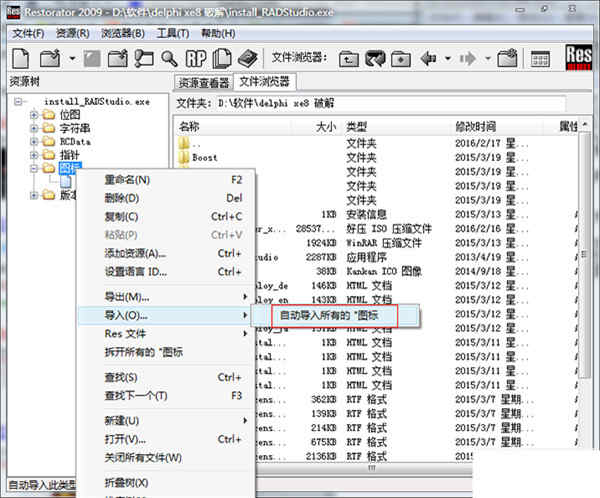Open the 帮助(H) menu
The width and height of the screenshot is (600, 498).
[218, 34]
